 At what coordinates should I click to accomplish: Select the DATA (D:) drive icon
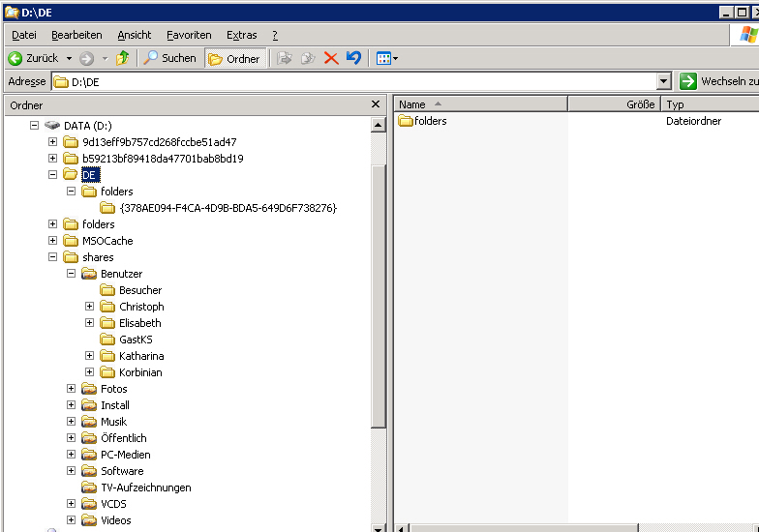[52, 126]
